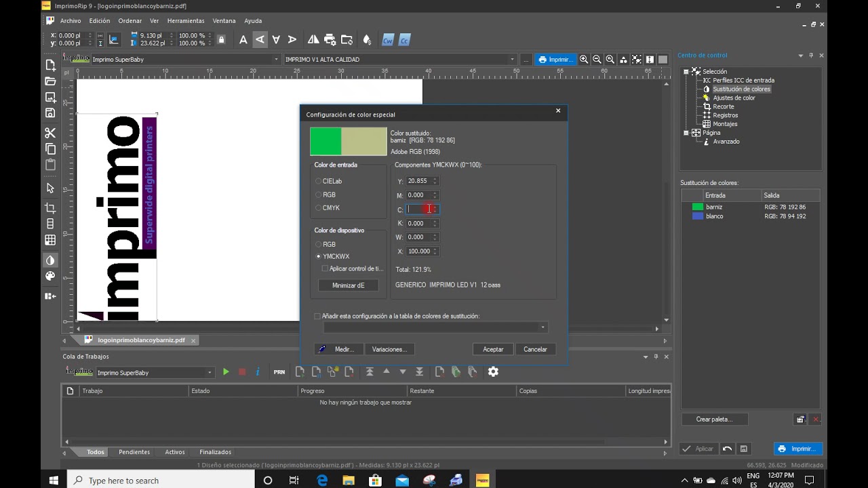This screenshot has height=488, width=868.
Task: Click the blue blanco color swatch in list
Action: tap(697, 216)
